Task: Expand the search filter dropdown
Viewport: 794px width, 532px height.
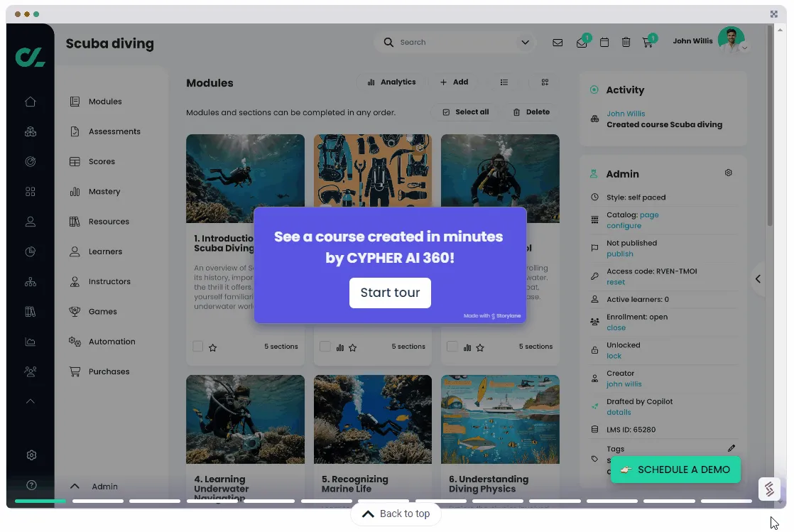Action: [525, 43]
